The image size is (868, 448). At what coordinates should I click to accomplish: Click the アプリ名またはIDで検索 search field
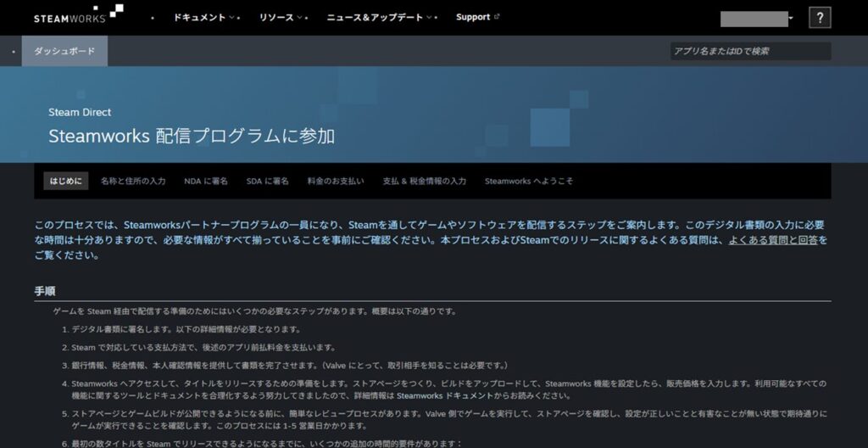click(749, 51)
